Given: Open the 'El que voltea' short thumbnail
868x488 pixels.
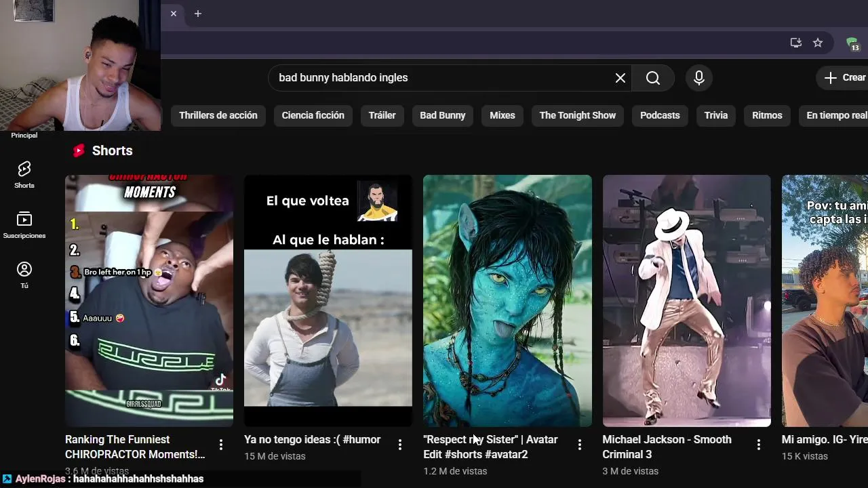Looking at the screenshot, I should pyautogui.click(x=328, y=301).
